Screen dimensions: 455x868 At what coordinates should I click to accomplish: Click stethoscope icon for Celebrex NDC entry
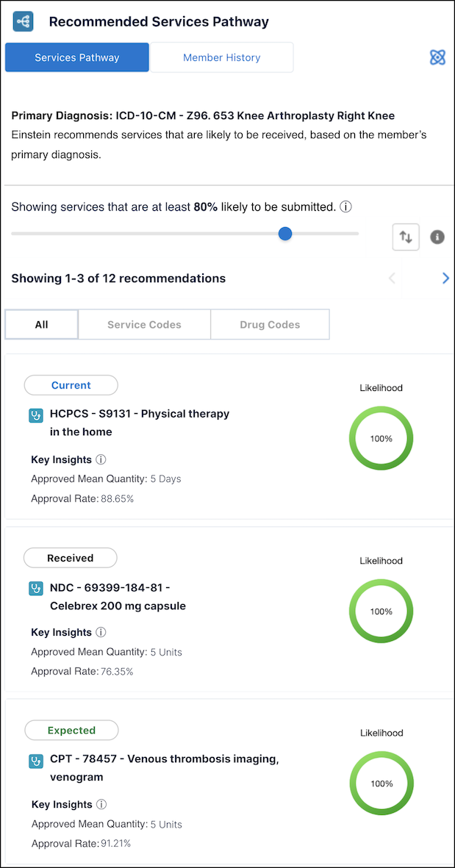36,589
